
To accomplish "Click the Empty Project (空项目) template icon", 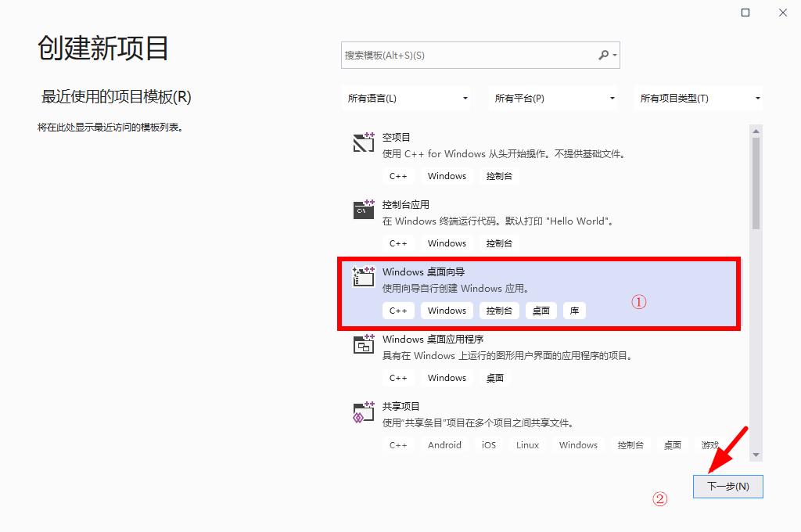I will (x=364, y=142).
